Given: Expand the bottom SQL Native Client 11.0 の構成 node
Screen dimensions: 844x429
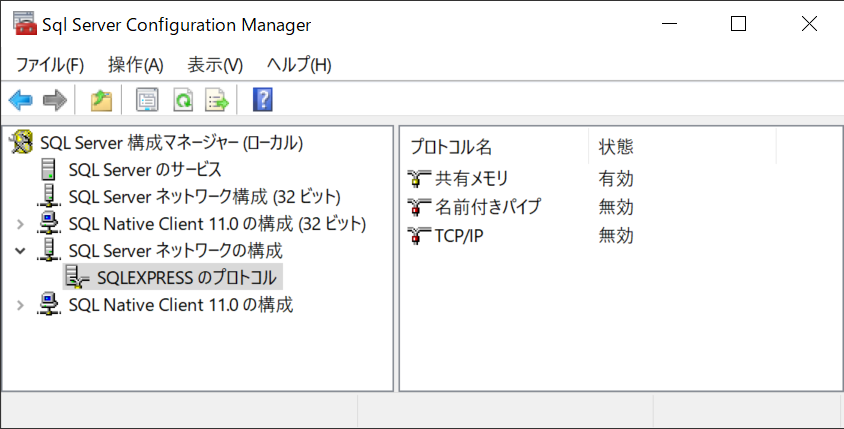Looking at the screenshot, I should 21,305.
